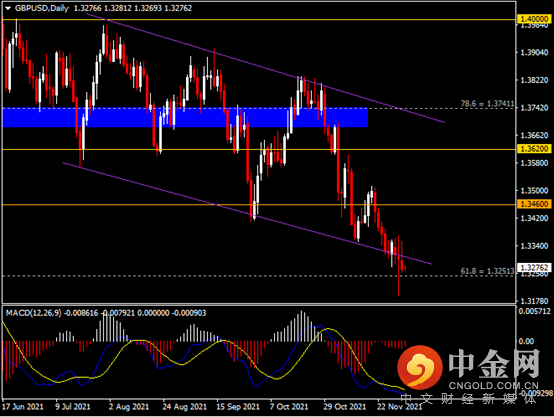Click the 61.8 = 1.32513 Fibonacci label
This screenshot has height=417, width=554.
(487, 271)
